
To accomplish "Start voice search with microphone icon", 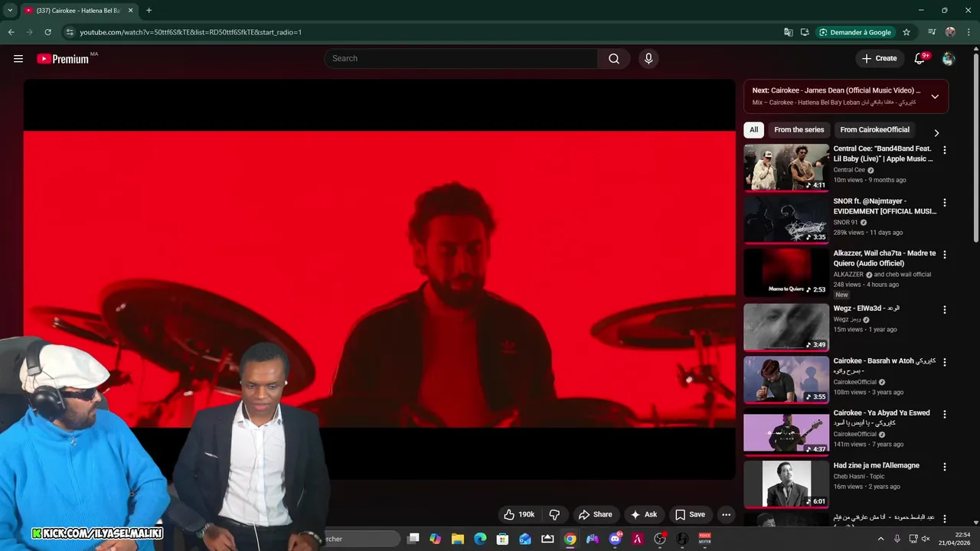I will click(648, 59).
